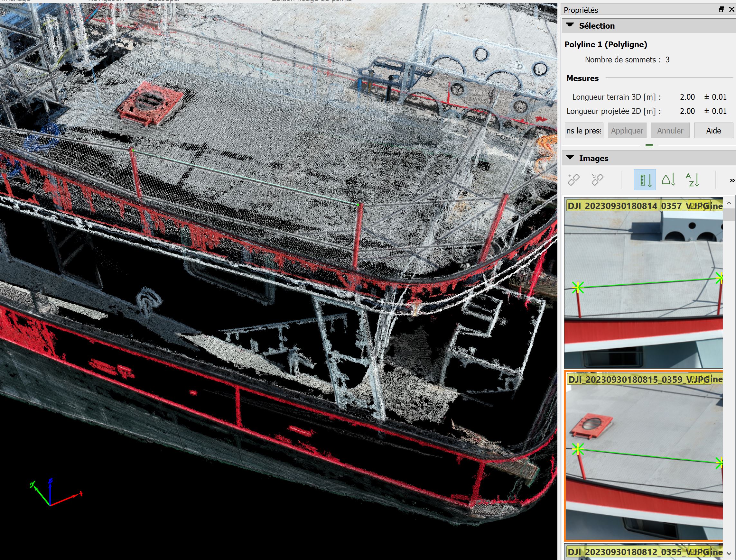The width and height of the screenshot is (736, 560).
Task: Collapse the Sélection section
Action: (x=570, y=25)
